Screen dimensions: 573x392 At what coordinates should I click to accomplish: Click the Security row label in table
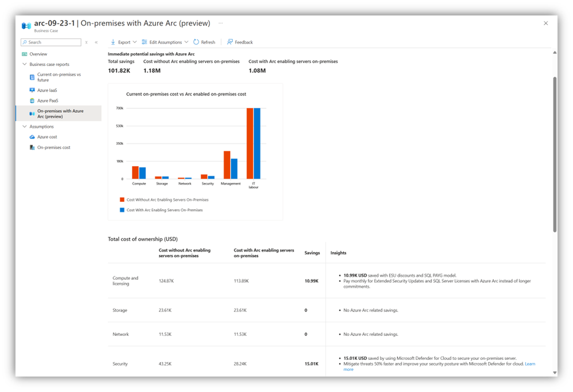pos(120,364)
